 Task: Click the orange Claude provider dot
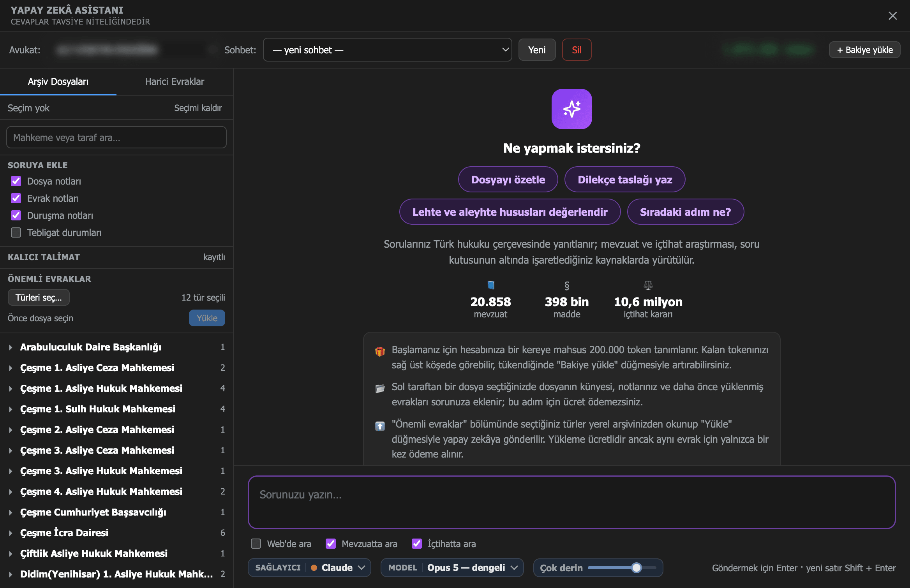314,568
